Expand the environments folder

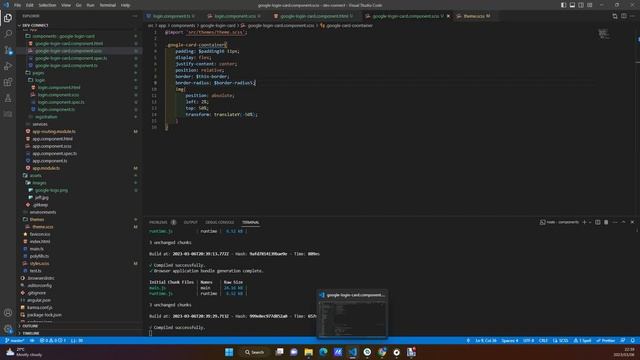coord(43,212)
